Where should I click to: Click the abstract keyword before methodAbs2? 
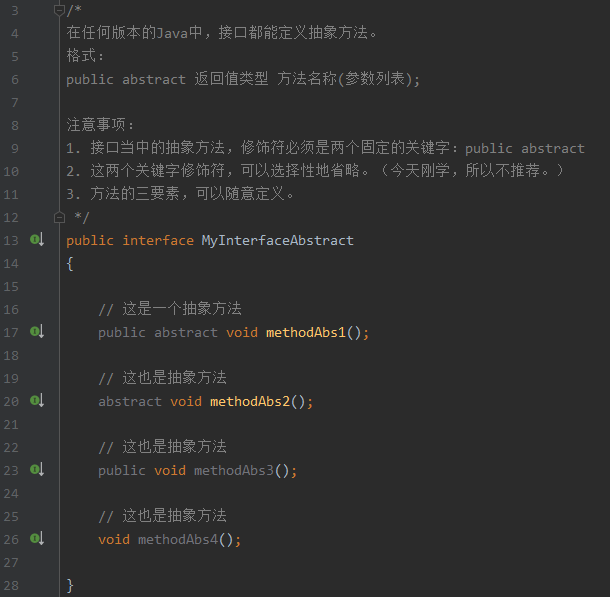[x=129, y=402]
